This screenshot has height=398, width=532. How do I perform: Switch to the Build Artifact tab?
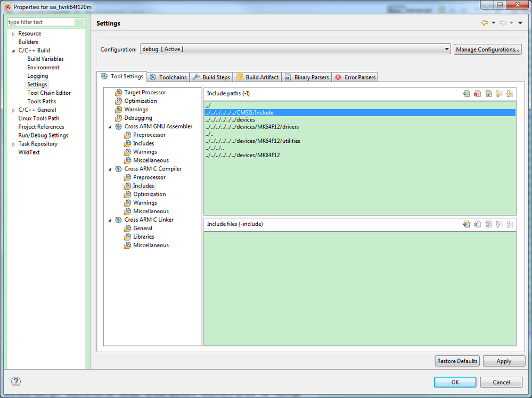(257, 77)
